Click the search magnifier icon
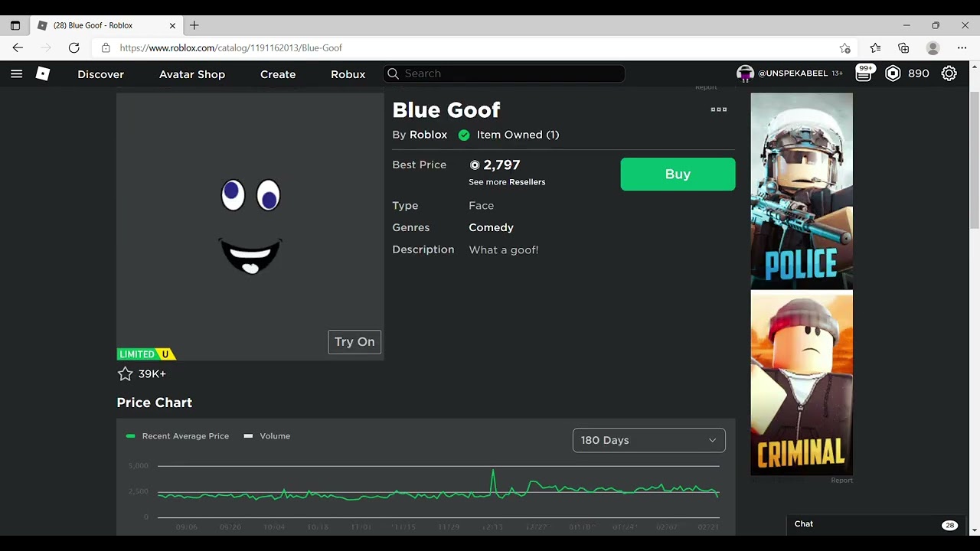Viewport: 980px width, 551px height. pos(394,73)
